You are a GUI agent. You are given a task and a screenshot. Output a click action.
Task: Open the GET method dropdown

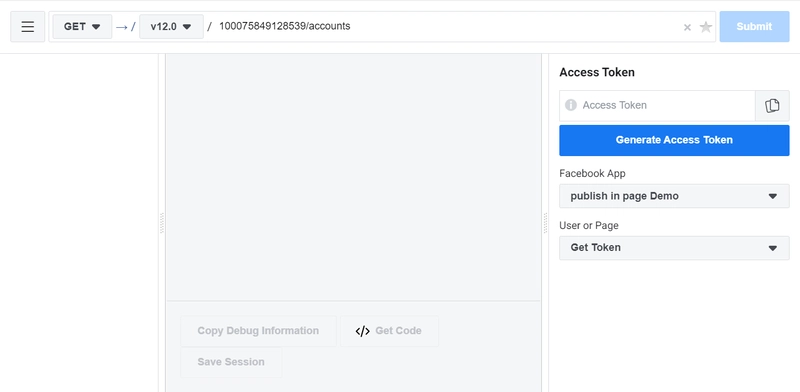[82, 27]
